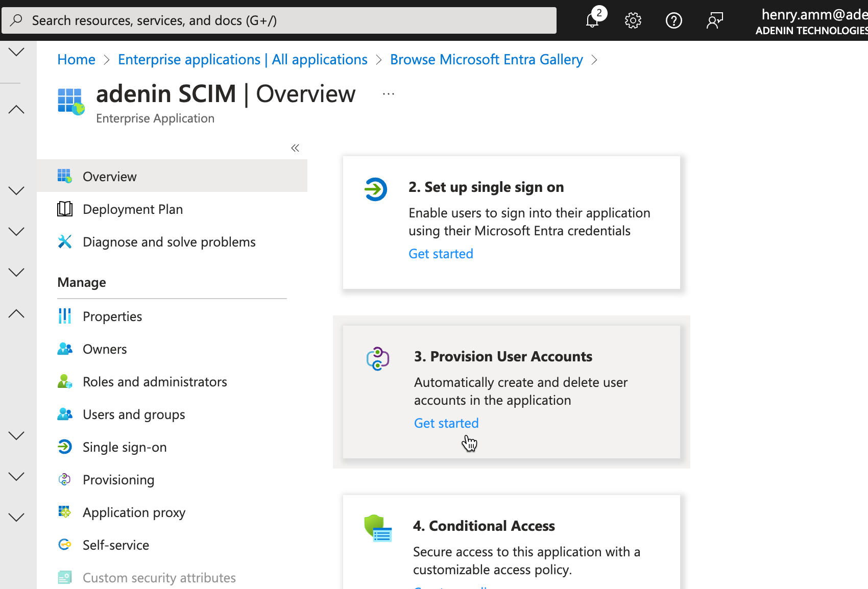Select Properties in the Manage menu

112,316
